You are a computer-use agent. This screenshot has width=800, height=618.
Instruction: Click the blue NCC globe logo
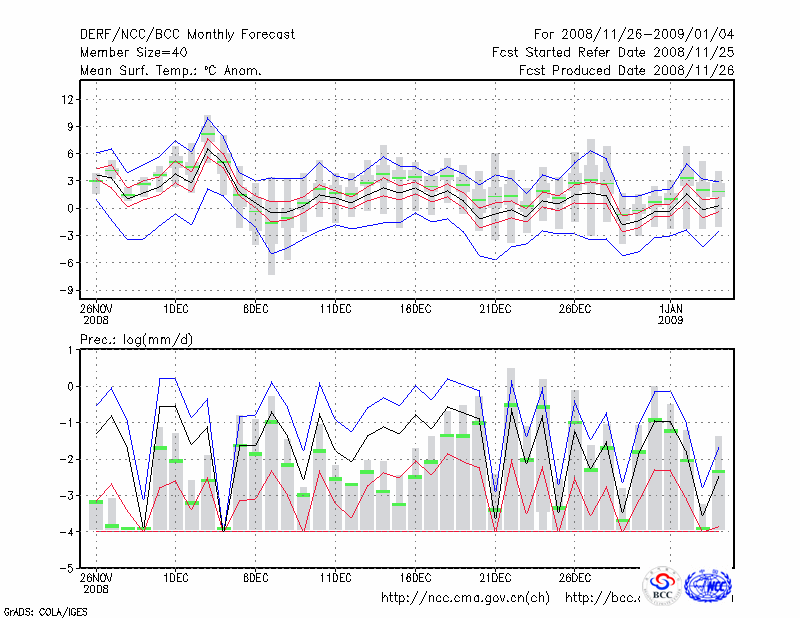(710, 586)
